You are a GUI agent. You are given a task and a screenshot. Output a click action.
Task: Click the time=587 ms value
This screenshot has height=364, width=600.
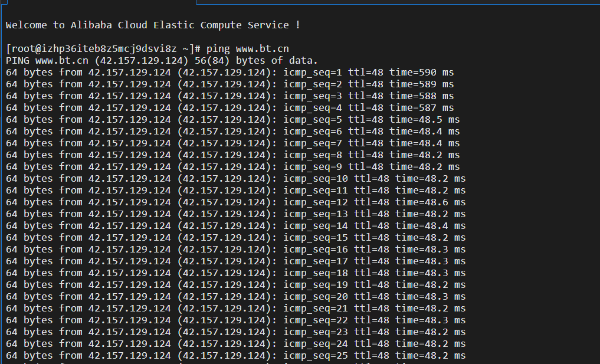(x=421, y=109)
